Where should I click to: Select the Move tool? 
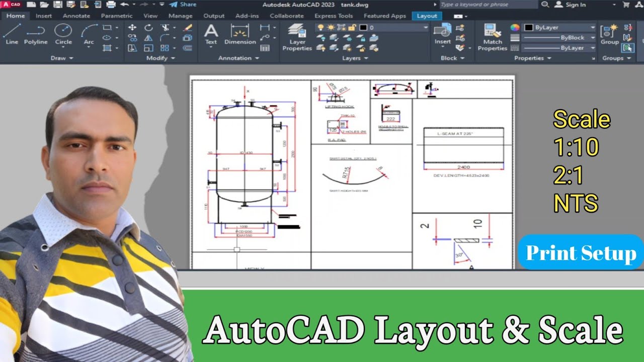pyautogui.click(x=132, y=28)
